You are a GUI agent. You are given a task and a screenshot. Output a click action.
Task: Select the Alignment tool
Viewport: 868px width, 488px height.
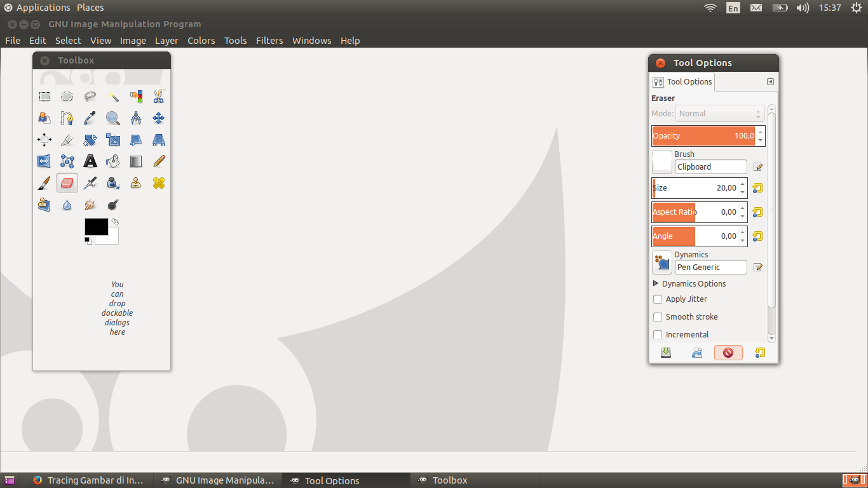click(44, 140)
